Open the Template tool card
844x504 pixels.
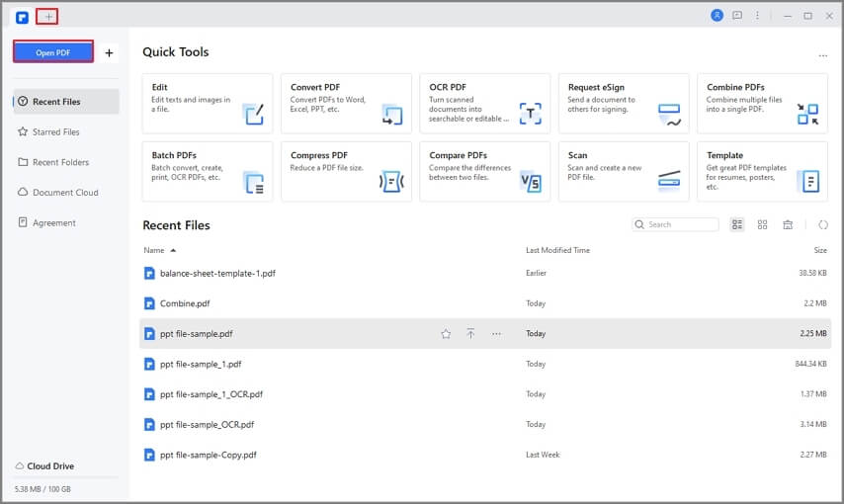[762, 171]
